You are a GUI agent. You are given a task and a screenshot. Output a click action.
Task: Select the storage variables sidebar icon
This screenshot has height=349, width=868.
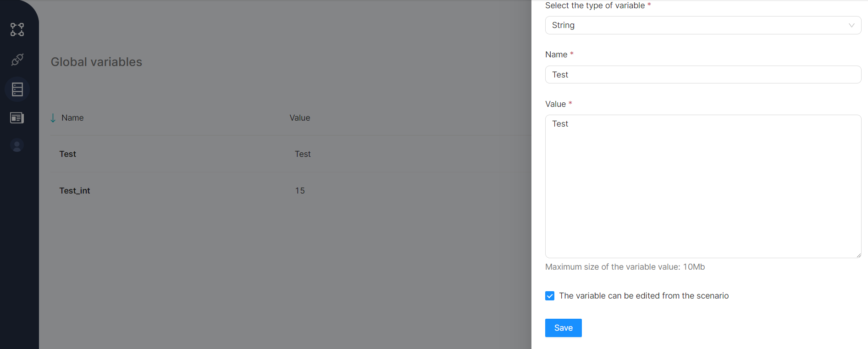coord(17,89)
